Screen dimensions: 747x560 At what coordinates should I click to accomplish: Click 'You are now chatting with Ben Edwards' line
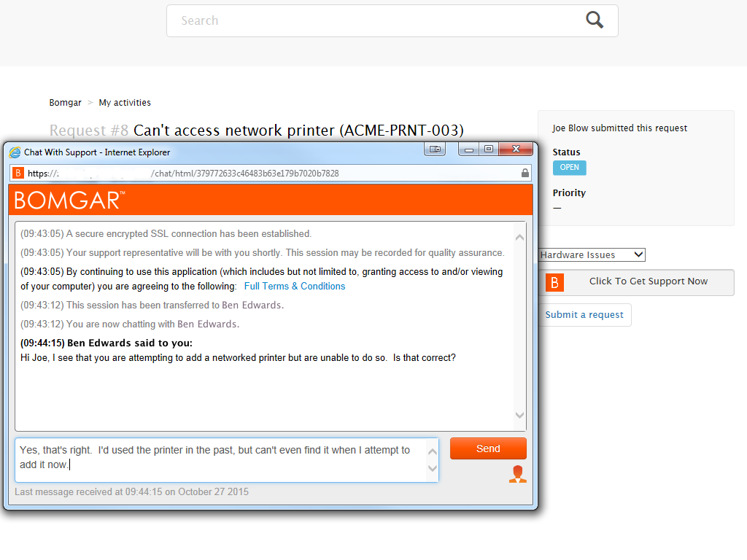click(x=130, y=324)
